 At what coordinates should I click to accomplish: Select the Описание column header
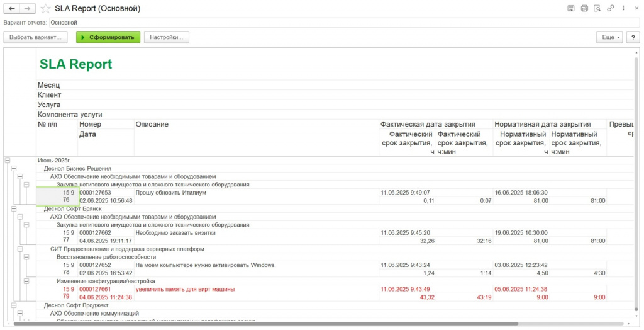[x=152, y=124]
